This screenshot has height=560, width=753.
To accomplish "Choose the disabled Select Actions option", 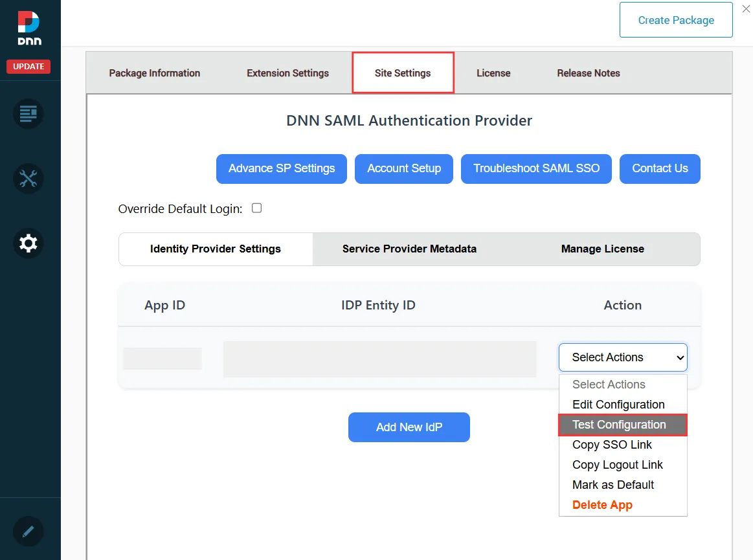I will tap(623, 384).
